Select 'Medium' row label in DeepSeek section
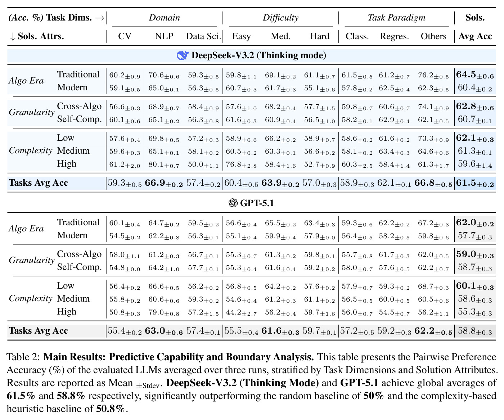The width and height of the screenshot is (504, 420). 73,150
